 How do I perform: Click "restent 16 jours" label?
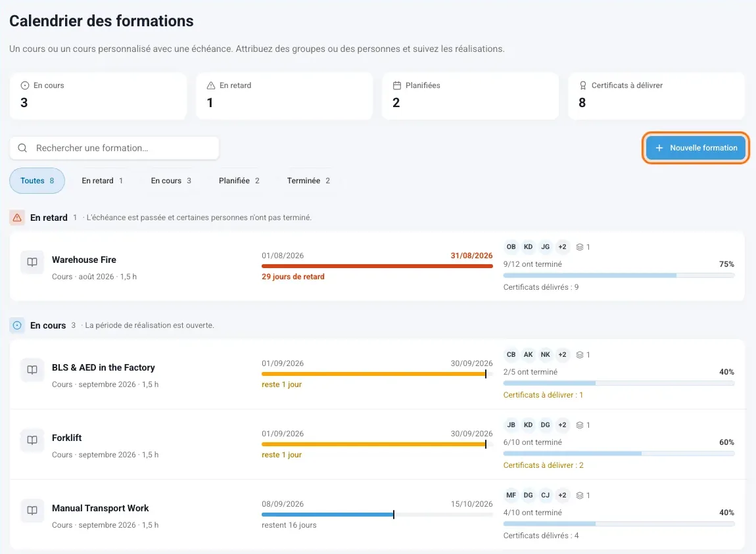pos(289,525)
